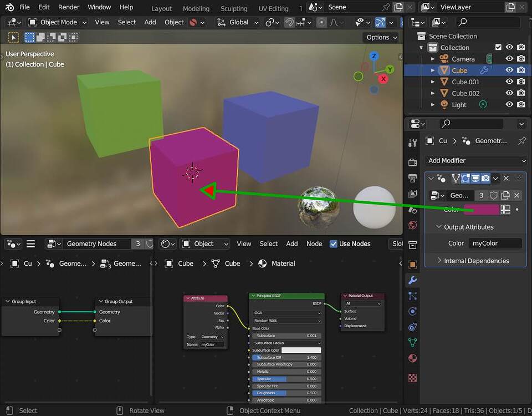Open the Physics properties tab
532x416 pixels.
click(412, 311)
